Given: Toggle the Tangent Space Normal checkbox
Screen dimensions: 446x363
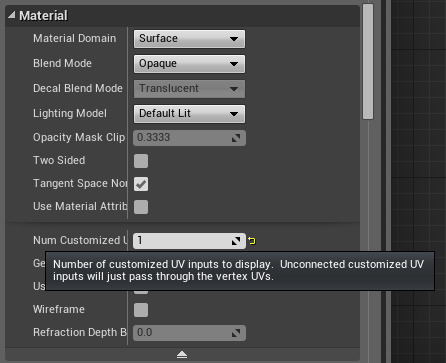Looking at the screenshot, I should tap(141, 184).
